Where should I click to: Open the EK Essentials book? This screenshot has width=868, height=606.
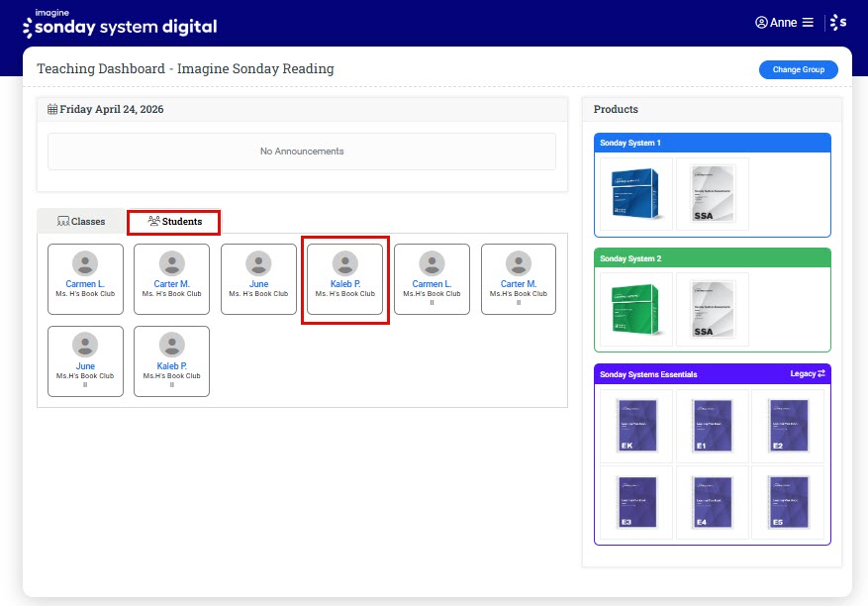(636, 426)
